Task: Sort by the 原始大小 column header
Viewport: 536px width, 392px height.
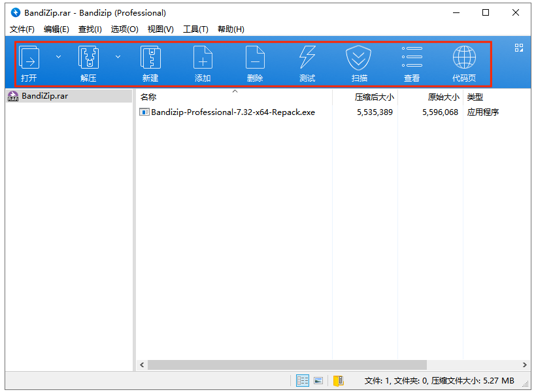Action: coord(430,97)
